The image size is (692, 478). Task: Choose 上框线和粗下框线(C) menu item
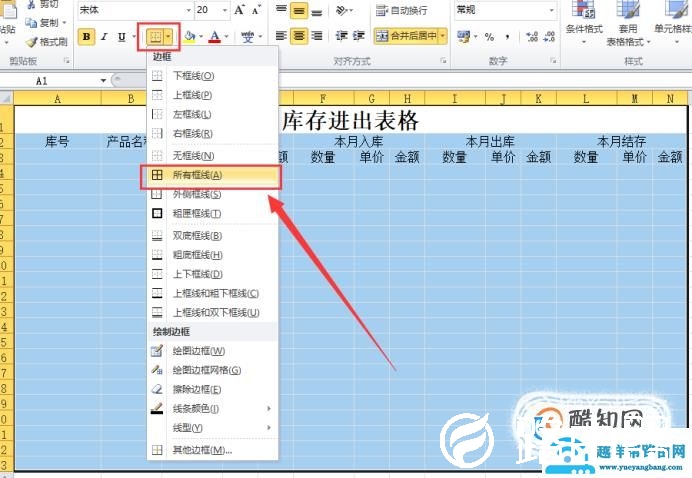pyautogui.click(x=213, y=294)
